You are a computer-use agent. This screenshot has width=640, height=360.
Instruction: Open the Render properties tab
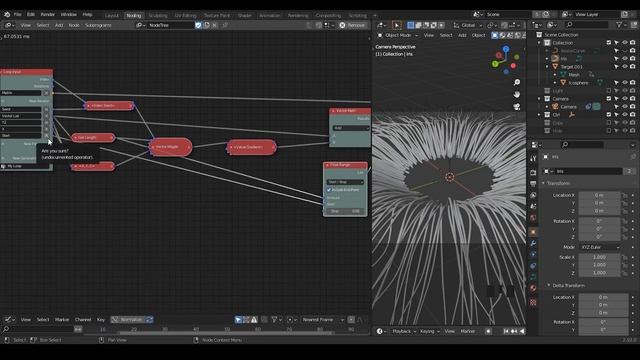[533, 173]
